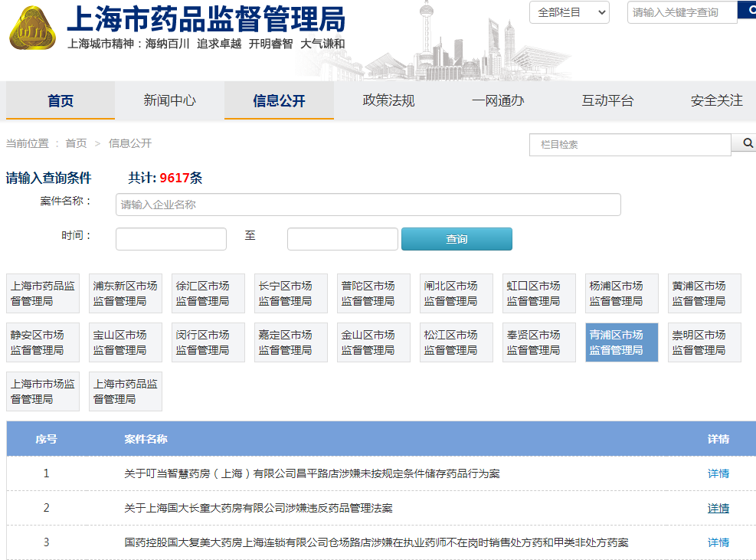Go to 首页 nav tab
This screenshot has width=756, height=560.
pyautogui.click(x=61, y=100)
